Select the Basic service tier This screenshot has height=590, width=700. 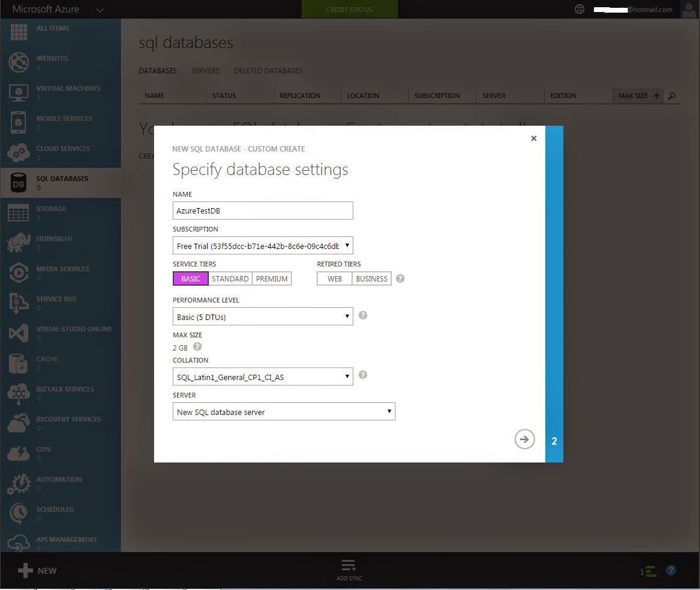[191, 278]
